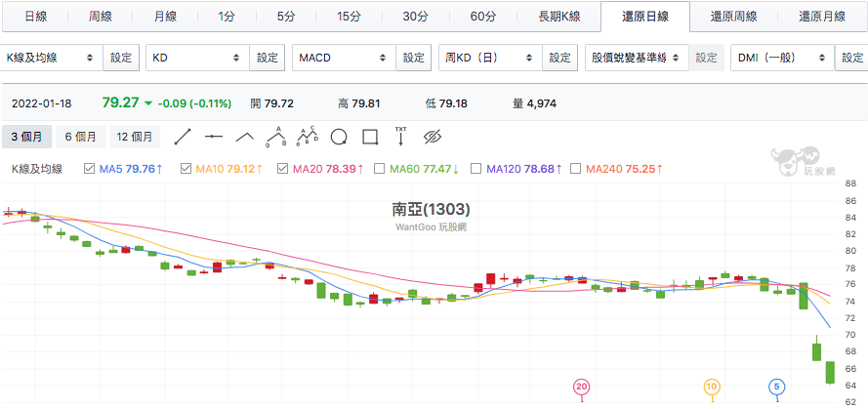Select the rectangle drawing tool

(x=370, y=136)
